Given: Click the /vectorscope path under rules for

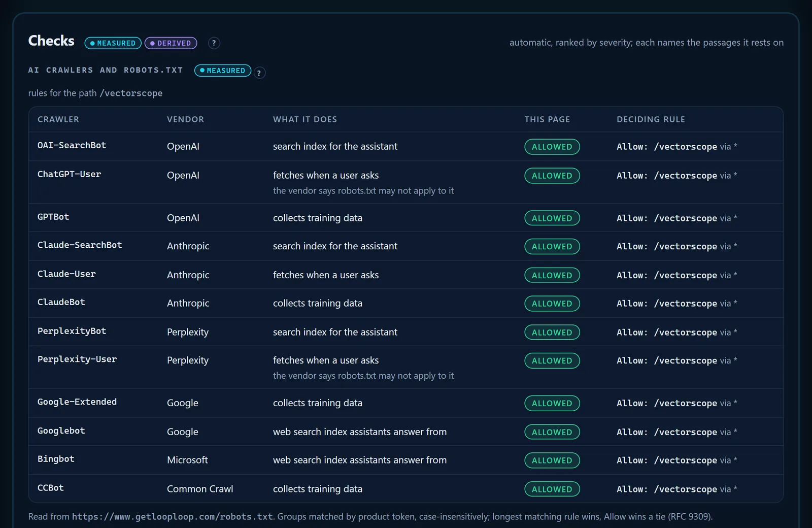Looking at the screenshot, I should pos(131,93).
